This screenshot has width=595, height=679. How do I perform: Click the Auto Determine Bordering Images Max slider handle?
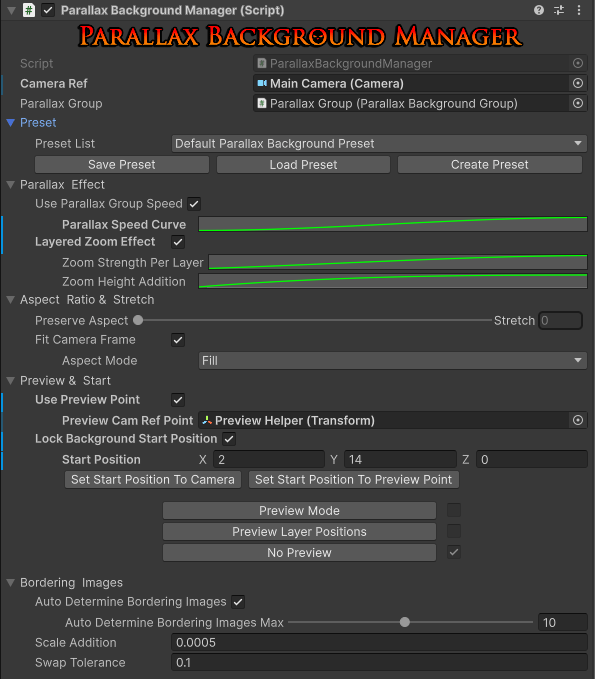(x=404, y=622)
